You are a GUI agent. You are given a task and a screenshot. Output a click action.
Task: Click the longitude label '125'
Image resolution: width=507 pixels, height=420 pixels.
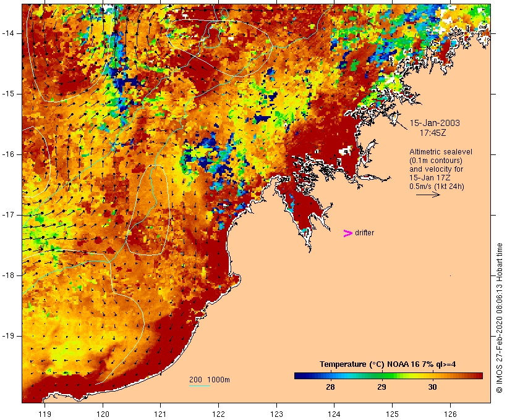tap(392, 414)
